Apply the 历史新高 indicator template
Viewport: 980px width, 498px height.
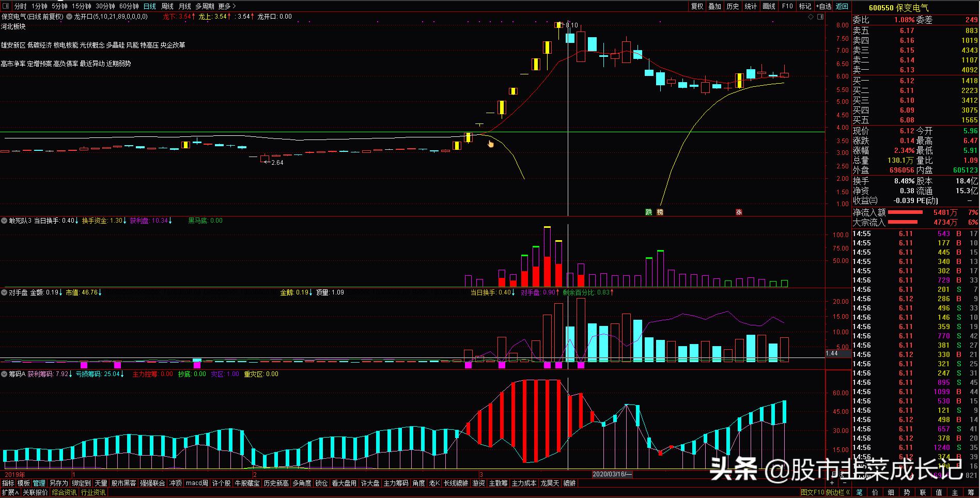[x=276, y=483]
